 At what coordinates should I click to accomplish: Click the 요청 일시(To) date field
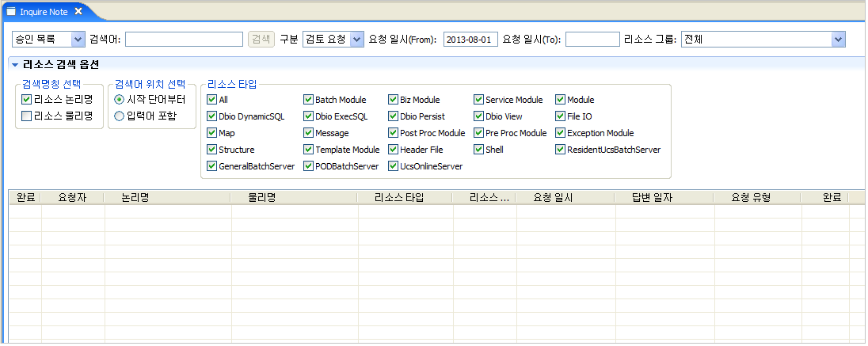click(x=592, y=40)
